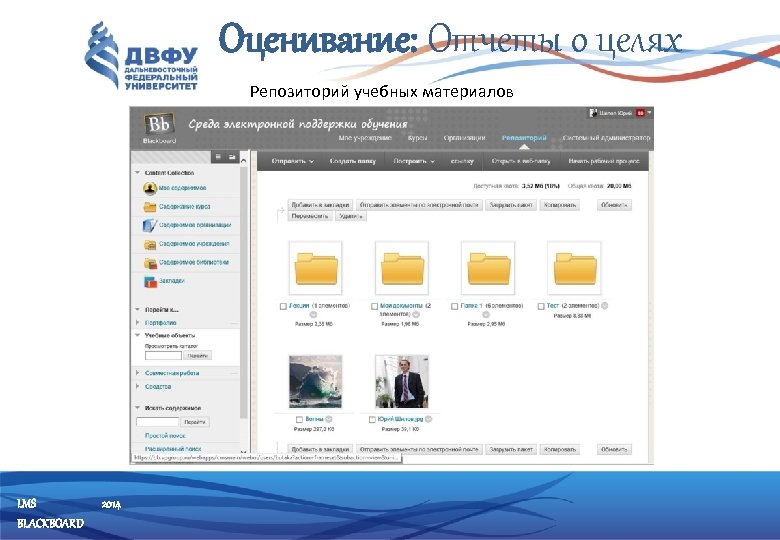This screenshot has height=540, width=780.
Task: Click the user avatar in top bar
Action: coord(593,113)
